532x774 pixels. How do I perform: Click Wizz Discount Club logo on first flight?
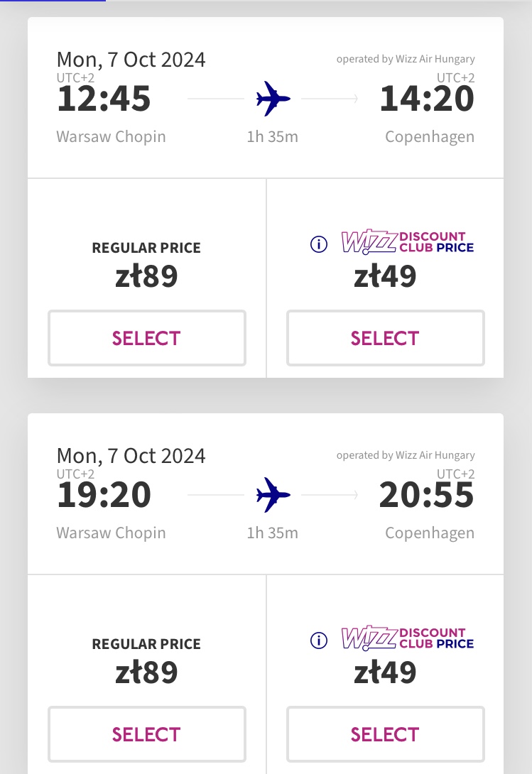click(408, 242)
